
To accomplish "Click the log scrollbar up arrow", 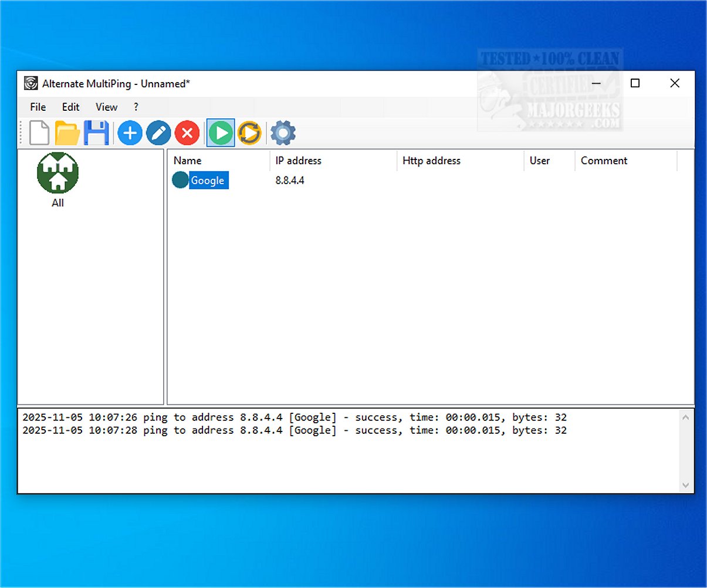I will coord(686,417).
